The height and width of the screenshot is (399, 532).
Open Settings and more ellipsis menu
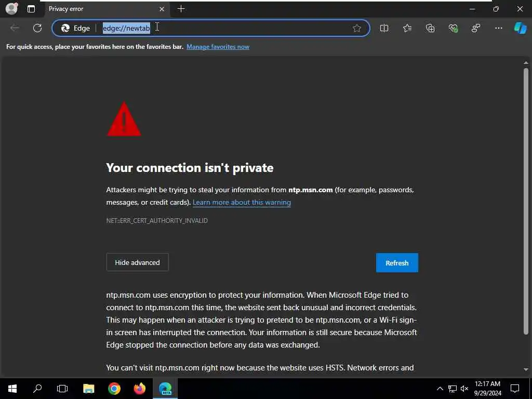point(498,28)
